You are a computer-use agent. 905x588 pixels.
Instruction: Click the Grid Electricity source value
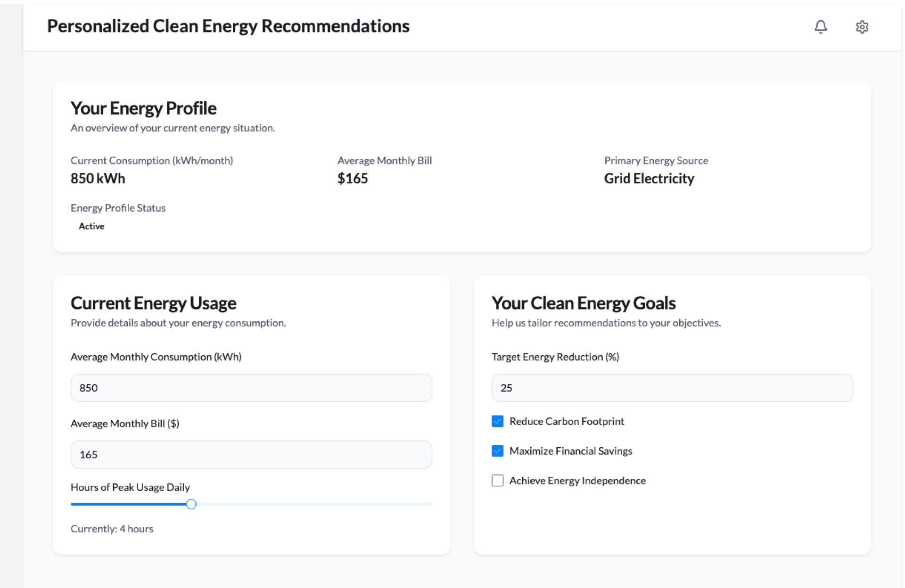(649, 179)
